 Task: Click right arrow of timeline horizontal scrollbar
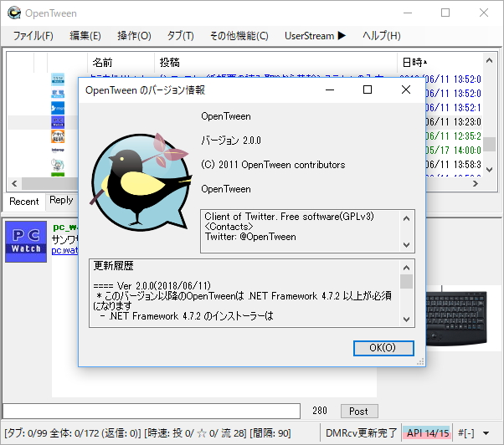[x=476, y=184]
